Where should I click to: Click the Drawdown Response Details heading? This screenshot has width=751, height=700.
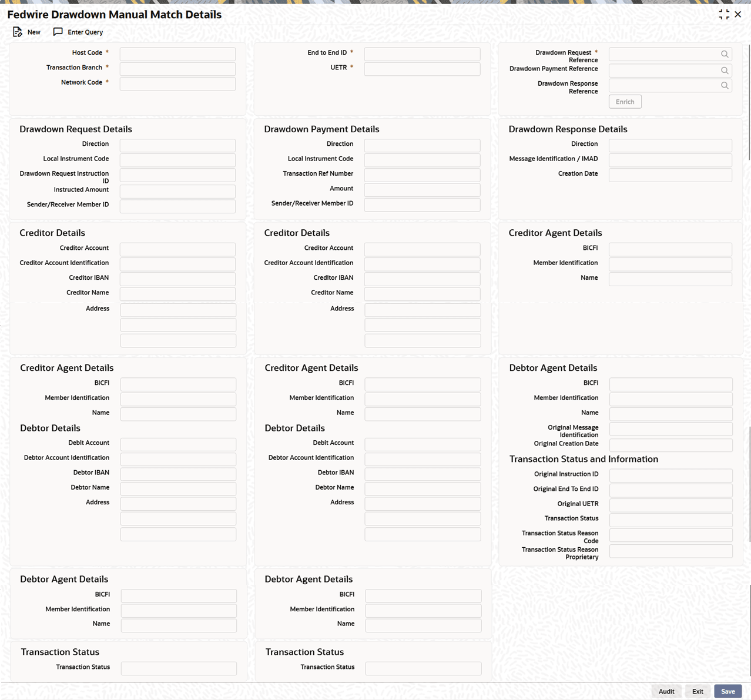[x=568, y=129]
